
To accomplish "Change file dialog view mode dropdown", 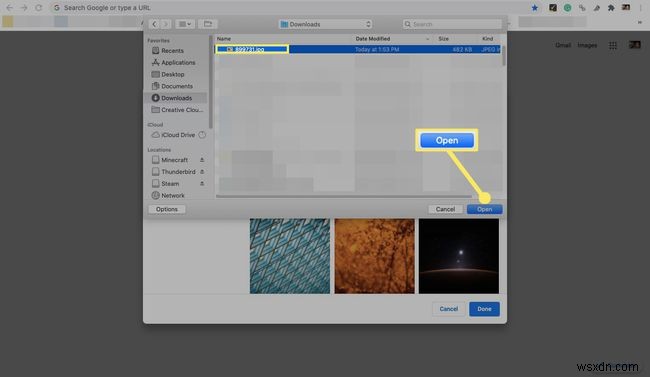I will 184,24.
